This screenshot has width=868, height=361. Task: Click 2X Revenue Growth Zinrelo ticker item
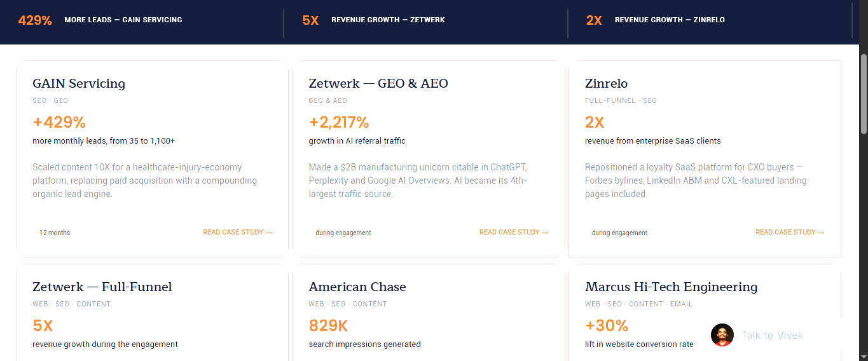(x=656, y=20)
